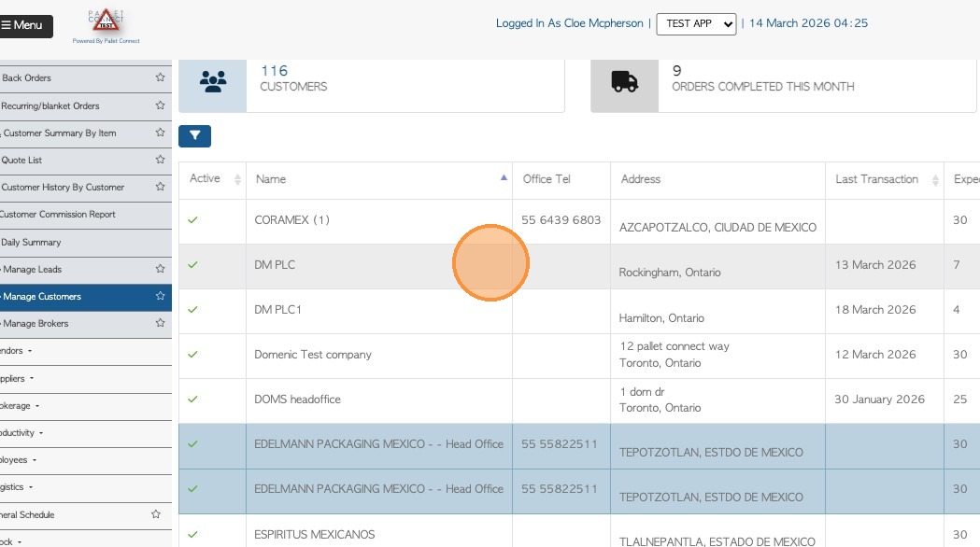This screenshot has height=547, width=980.
Task: Expand the Vendors sidebar section
Action: click(15, 351)
